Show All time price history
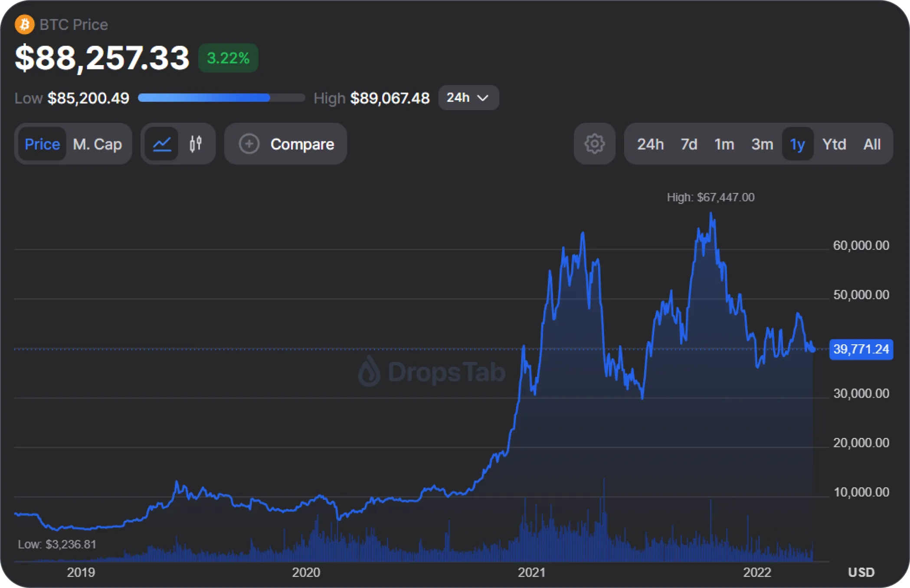This screenshot has height=588, width=910. 872,144
